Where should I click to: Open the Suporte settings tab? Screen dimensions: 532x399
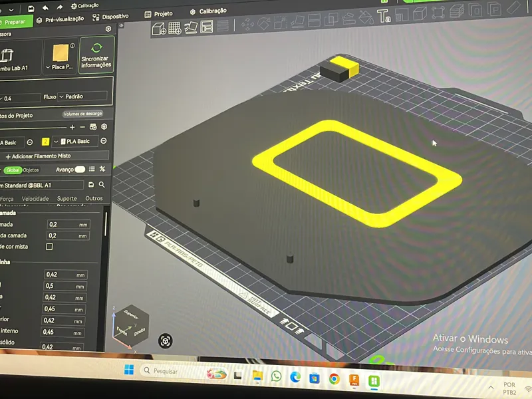(67, 198)
